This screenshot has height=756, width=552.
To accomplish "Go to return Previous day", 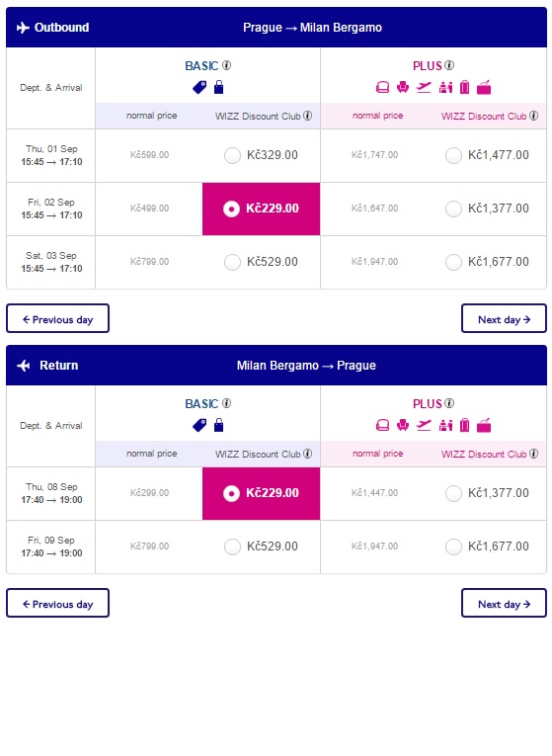I will coord(58,603).
